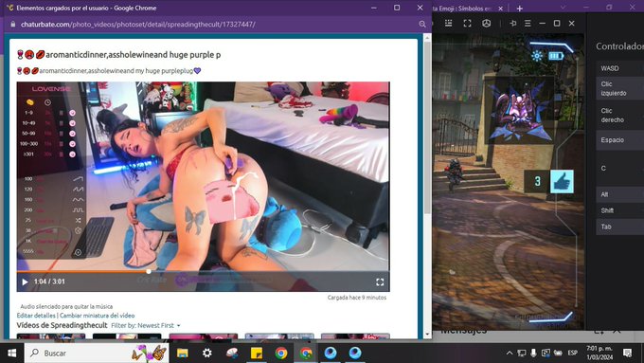644x363 pixels.
Task: Click the video seek bar position handle
Action: [x=149, y=271]
